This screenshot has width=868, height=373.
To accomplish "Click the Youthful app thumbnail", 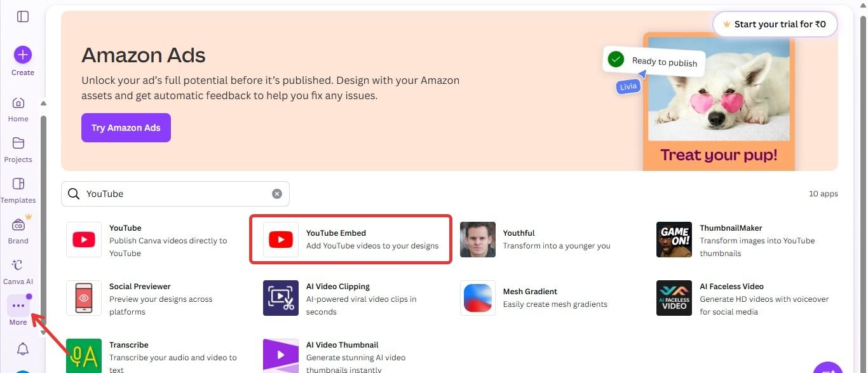I will [x=478, y=240].
